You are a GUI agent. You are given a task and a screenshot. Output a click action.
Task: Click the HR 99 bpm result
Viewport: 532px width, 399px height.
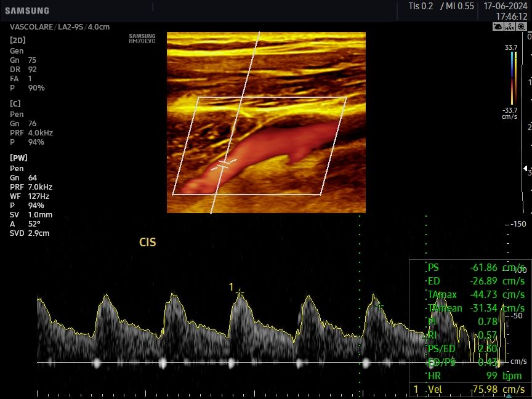[x=471, y=374]
